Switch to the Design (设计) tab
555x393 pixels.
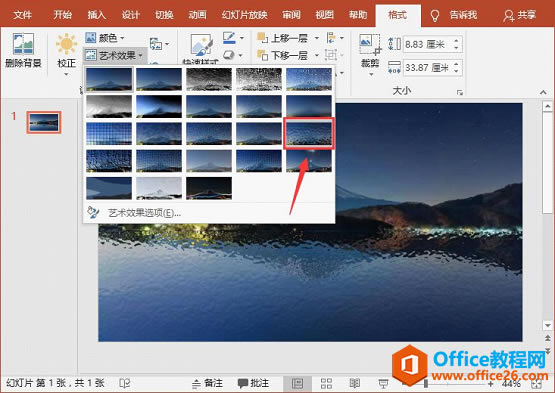(131, 15)
